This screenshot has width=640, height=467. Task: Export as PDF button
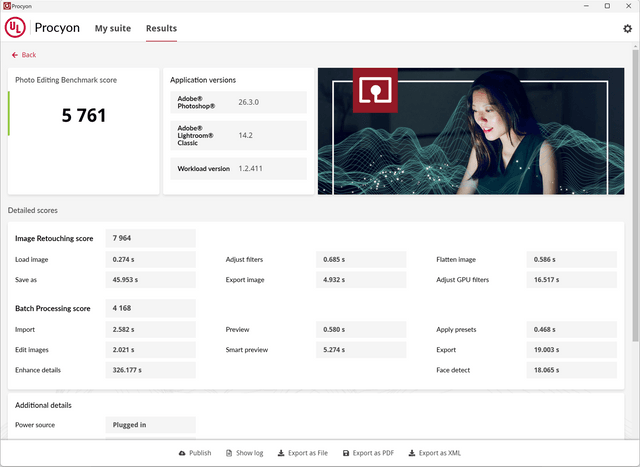[369, 453]
